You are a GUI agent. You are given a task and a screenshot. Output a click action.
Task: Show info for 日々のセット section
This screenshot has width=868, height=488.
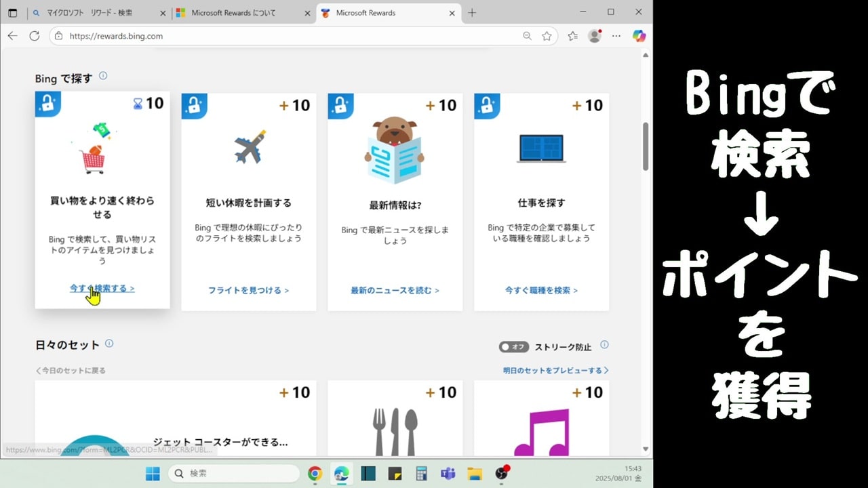pos(109,344)
